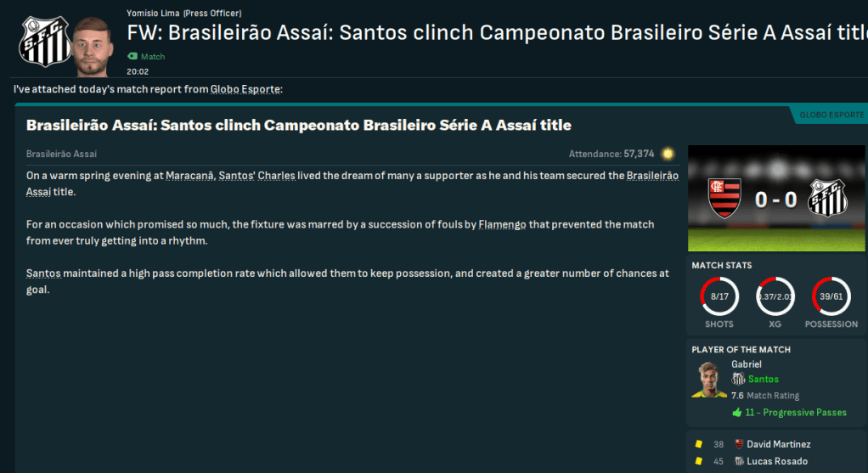This screenshot has width=868, height=473.
Task: Open Gabriel's player of the match portrait
Action: (710, 380)
